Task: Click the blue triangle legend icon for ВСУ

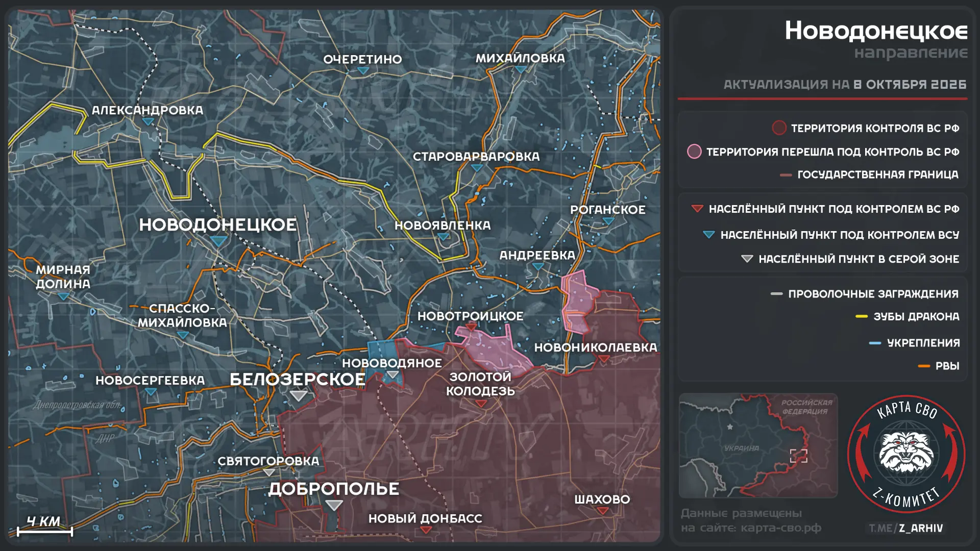Action: tap(708, 235)
